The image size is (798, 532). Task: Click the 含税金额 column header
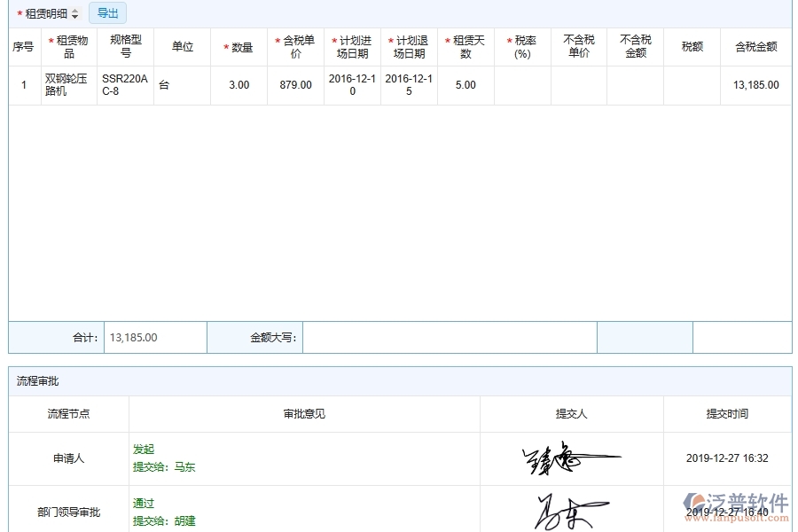click(x=755, y=47)
